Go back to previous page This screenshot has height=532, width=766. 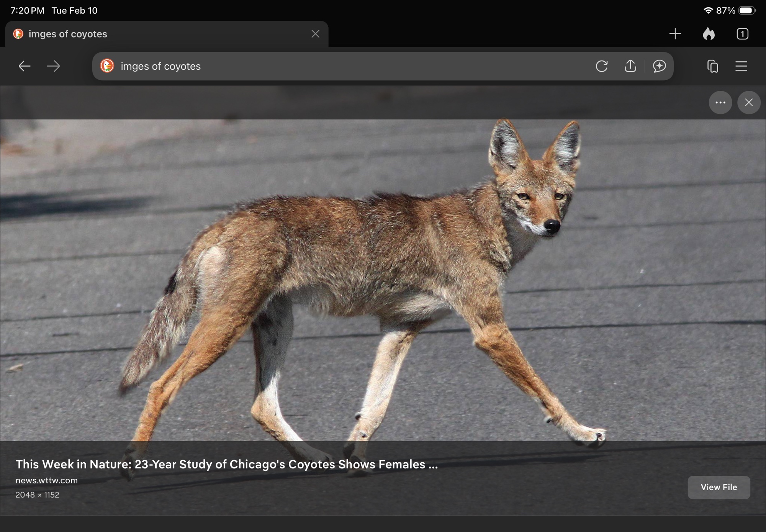click(x=25, y=66)
